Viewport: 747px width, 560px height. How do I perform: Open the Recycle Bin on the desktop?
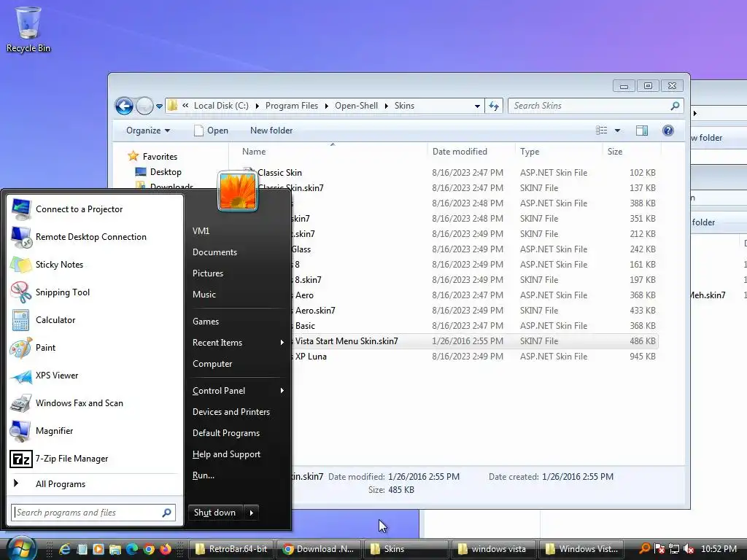click(x=28, y=29)
